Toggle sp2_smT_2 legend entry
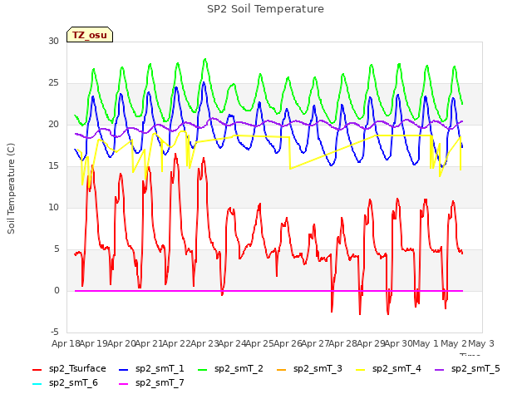532x399 pixels. pyautogui.click(x=231, y=369)
